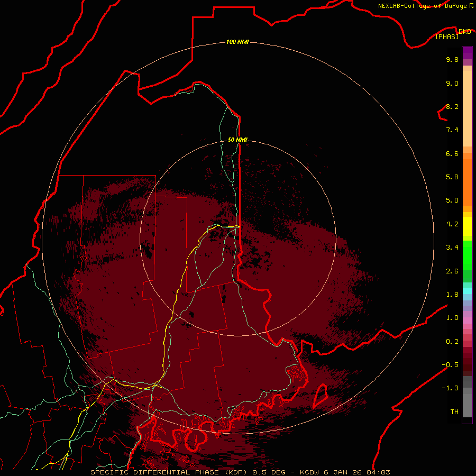Click the 50 NMI range ring label

[237, 140]
